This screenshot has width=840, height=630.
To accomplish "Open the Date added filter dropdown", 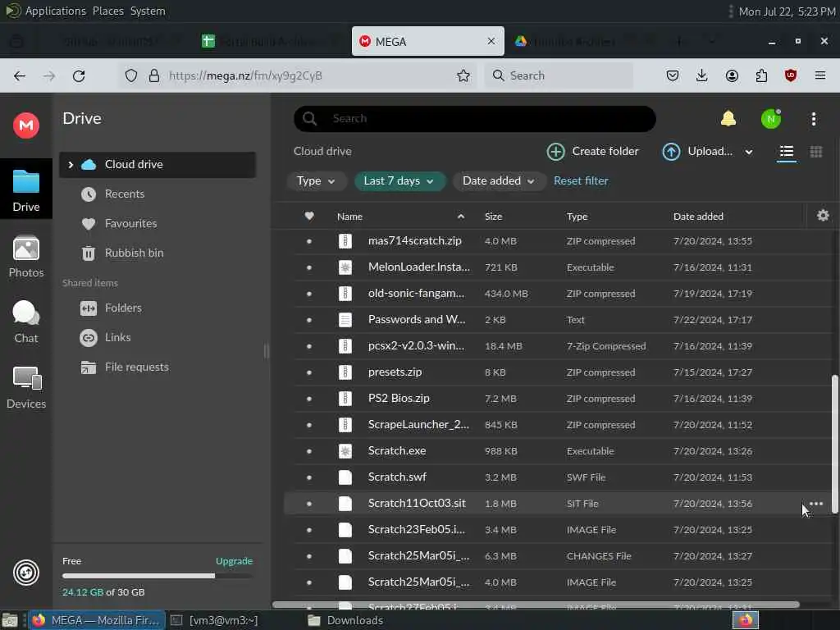I will point(498,181).
